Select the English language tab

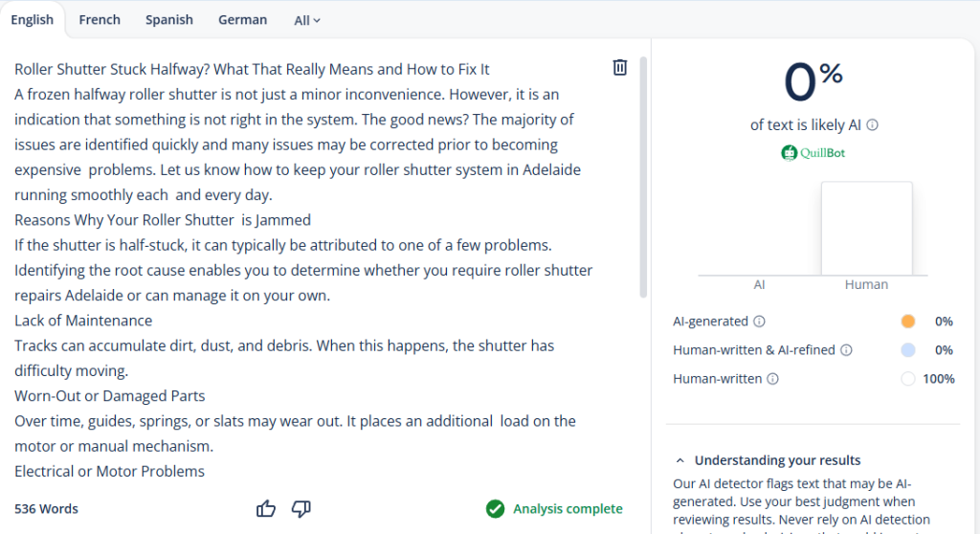click(33, 19)
